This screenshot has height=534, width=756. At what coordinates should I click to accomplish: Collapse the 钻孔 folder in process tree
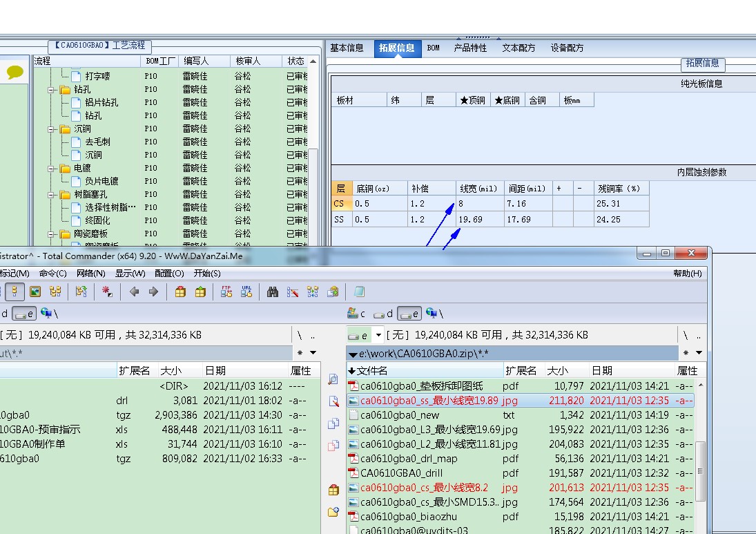(x=50, y=90)
